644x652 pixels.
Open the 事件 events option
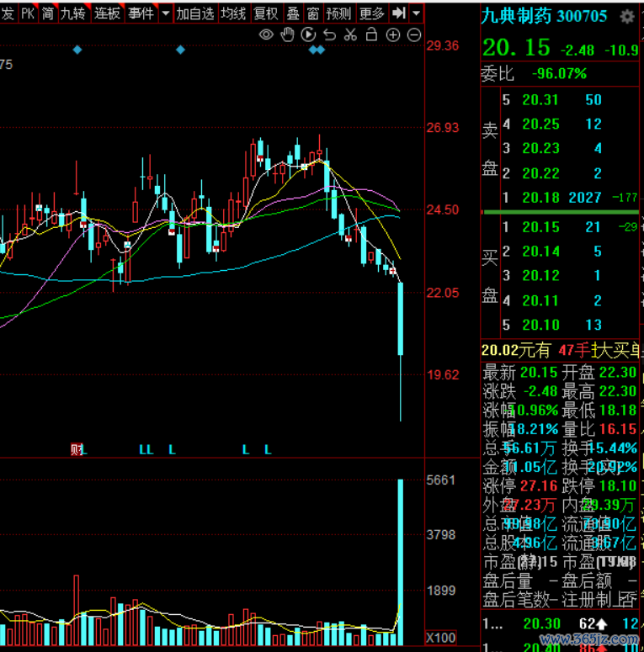click(x=141, y=13)
